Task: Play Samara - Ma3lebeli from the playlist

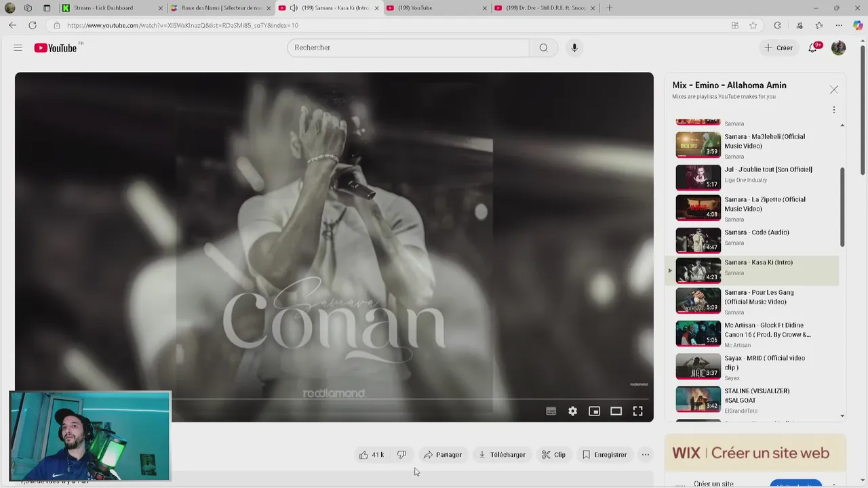Action: click(x=753, y=145)
